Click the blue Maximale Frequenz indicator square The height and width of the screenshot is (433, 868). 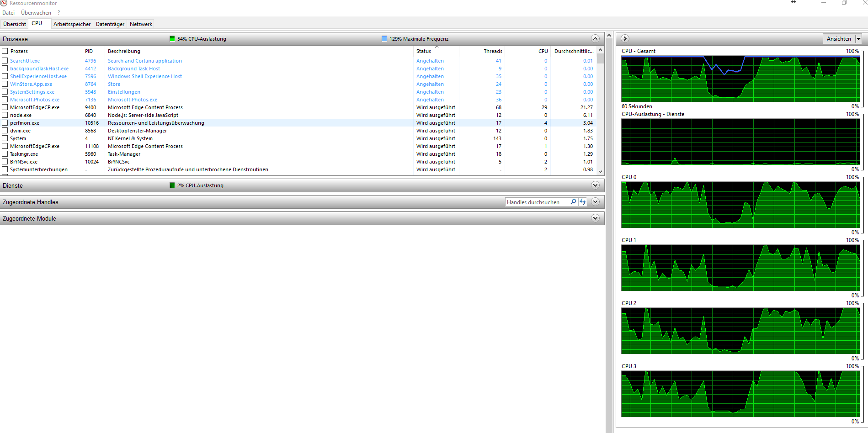(384, 39)
